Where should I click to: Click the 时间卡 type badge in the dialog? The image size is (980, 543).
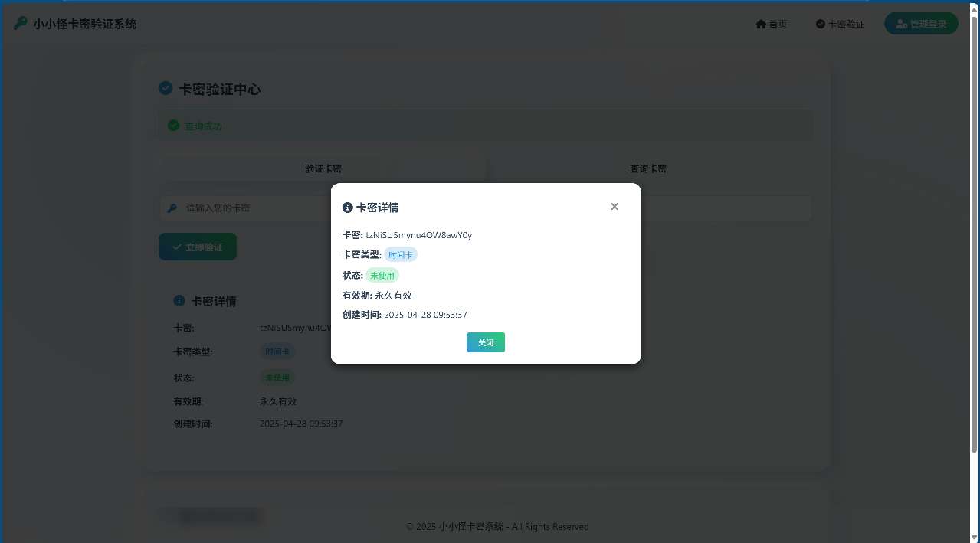[400, 254]
